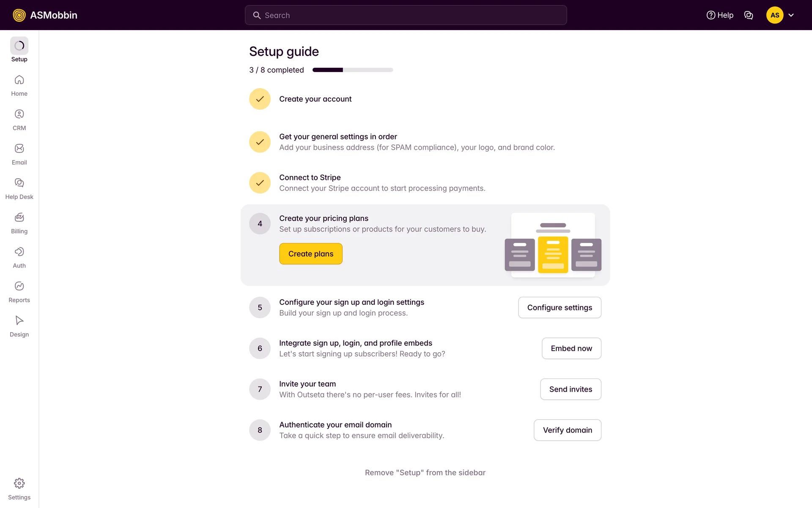Viewport: 812px width, 508px height.
Task: Open the Auth section icon
Action: point(19,252)
